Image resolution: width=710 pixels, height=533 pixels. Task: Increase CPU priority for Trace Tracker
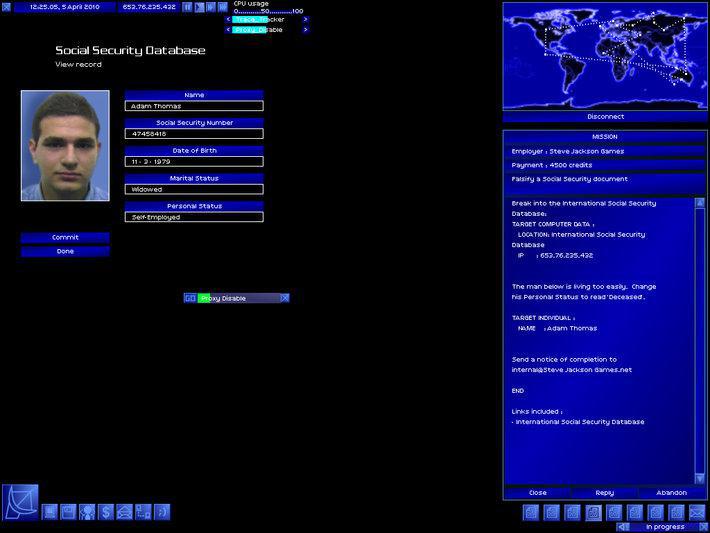pos(306,19)
